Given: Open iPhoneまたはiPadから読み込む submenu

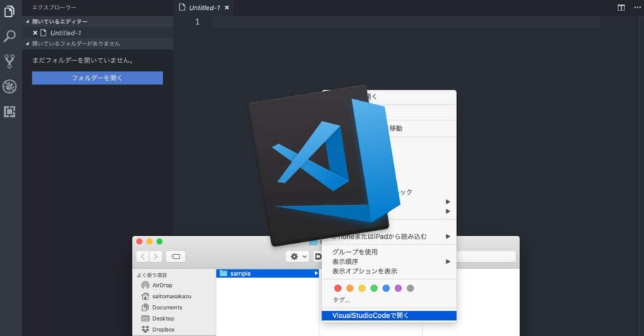Looking at the screenshot, I should tap(389, 237).
